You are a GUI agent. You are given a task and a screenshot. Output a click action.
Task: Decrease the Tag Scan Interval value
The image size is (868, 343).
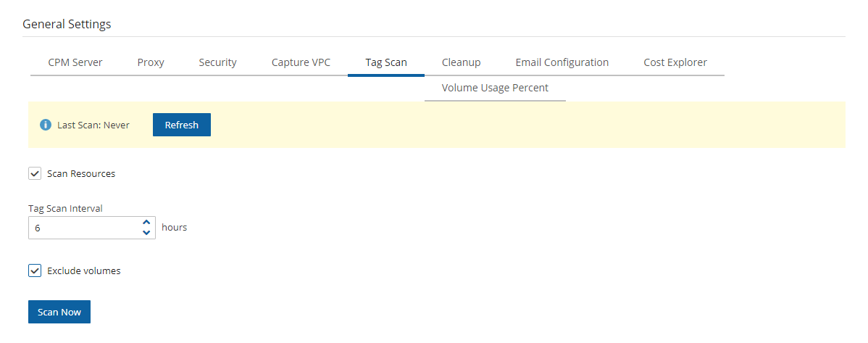pos(146,232)
